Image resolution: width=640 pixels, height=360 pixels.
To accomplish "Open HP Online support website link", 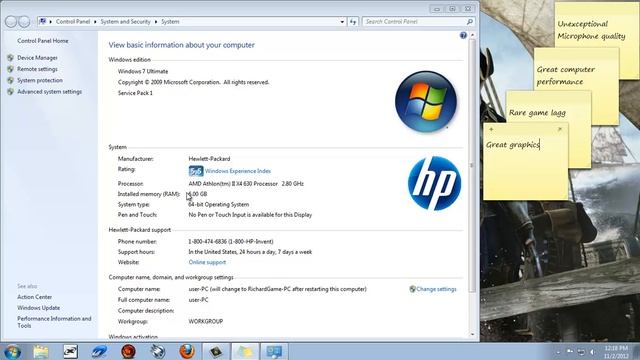I will 207,262.
